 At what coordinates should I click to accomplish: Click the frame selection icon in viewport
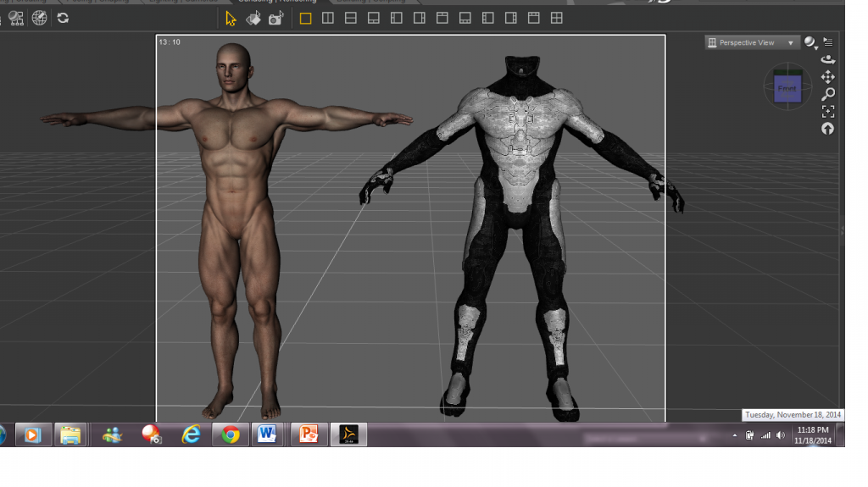click(828, 112)
